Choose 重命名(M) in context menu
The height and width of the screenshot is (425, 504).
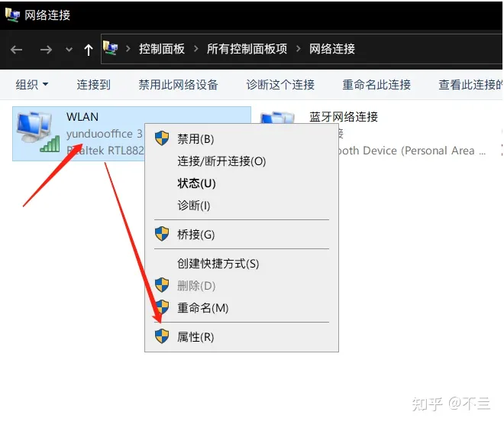[x=241, y=308]
